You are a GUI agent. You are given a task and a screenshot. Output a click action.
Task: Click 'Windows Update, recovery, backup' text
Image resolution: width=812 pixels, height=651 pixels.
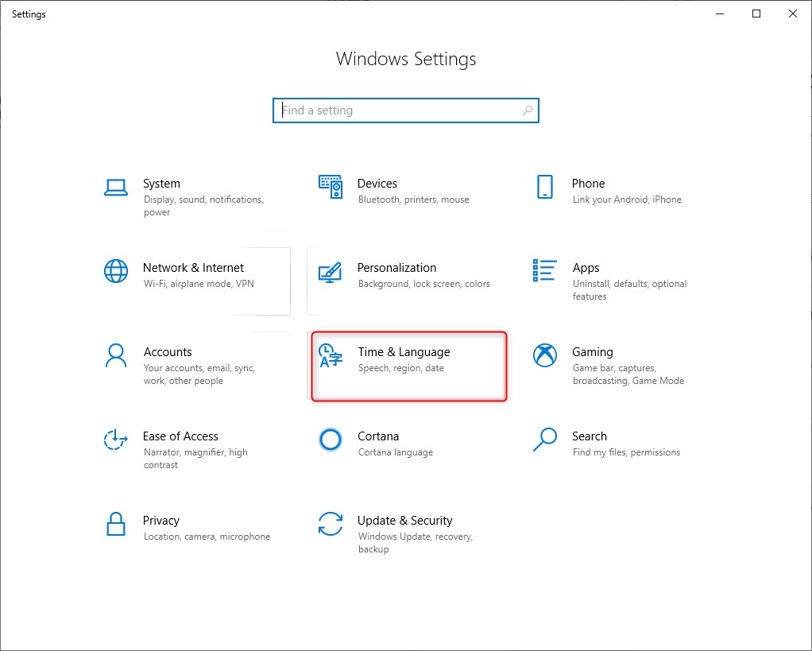point(416,543)
